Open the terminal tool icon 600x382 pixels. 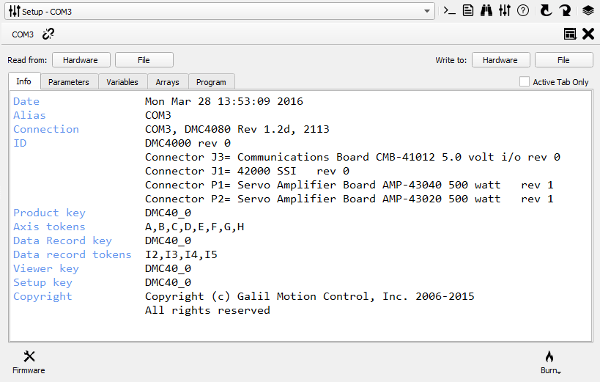pos(449,11)
